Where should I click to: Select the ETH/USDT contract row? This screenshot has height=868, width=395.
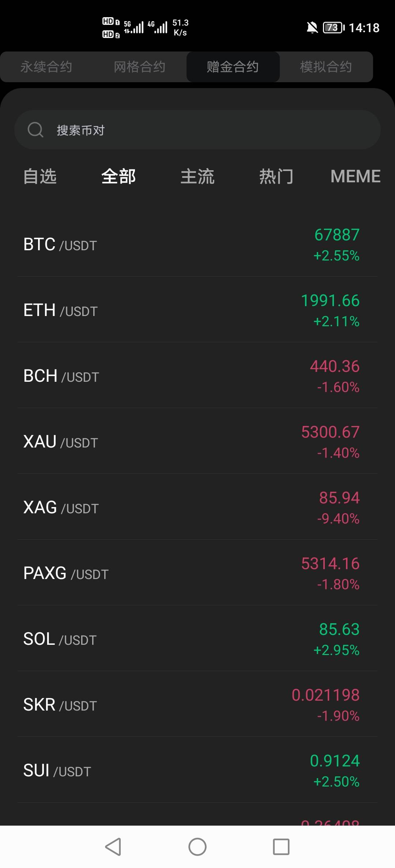tap(197, 310)
